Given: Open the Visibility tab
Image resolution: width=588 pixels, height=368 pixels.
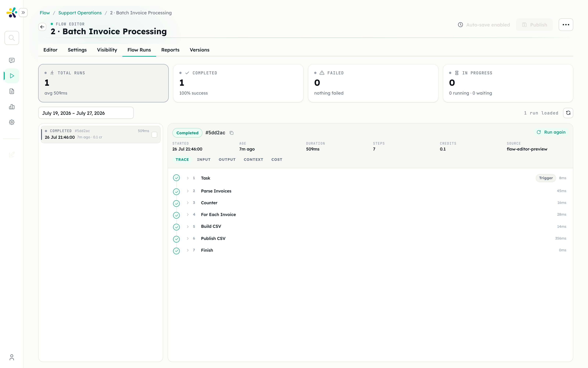Looking at the screenshot, I should (x=107, y=50).
